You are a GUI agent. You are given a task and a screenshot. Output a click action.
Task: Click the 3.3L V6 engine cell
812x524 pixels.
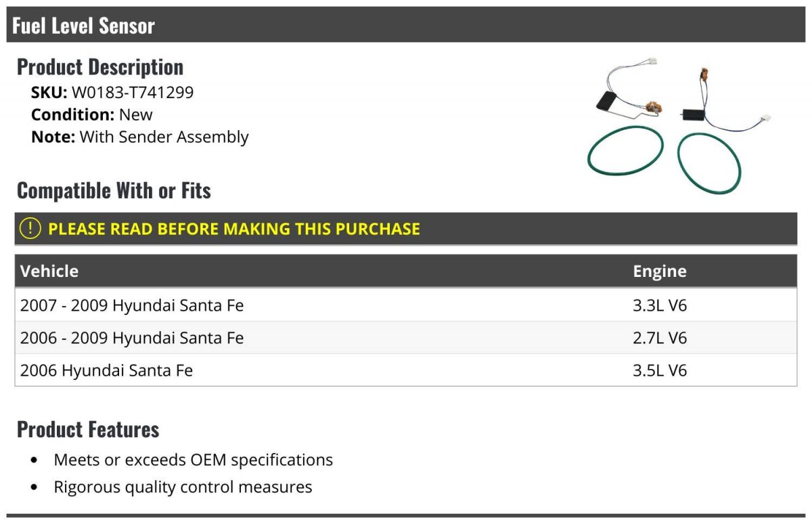pos(660,305)
